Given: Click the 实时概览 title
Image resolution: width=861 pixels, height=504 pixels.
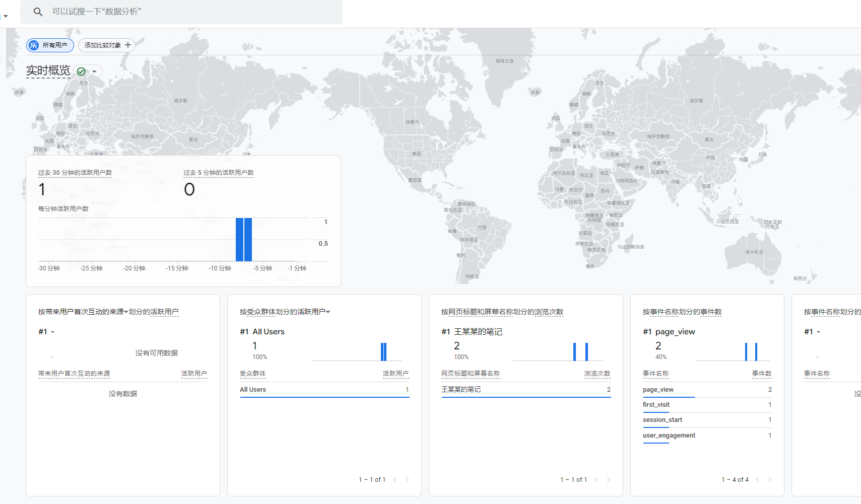Looking at the screenshot, I should point(48,70).
